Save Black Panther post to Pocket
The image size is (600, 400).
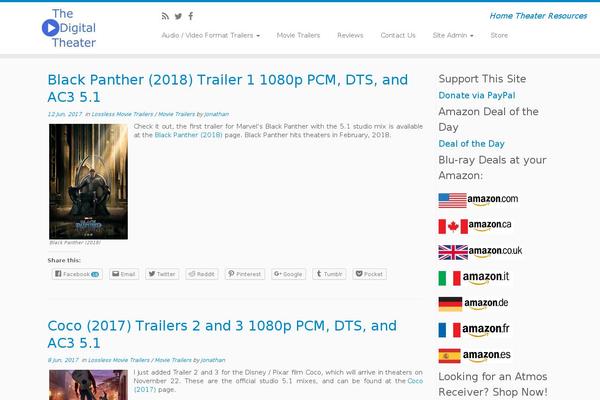(x=369, y=274)
